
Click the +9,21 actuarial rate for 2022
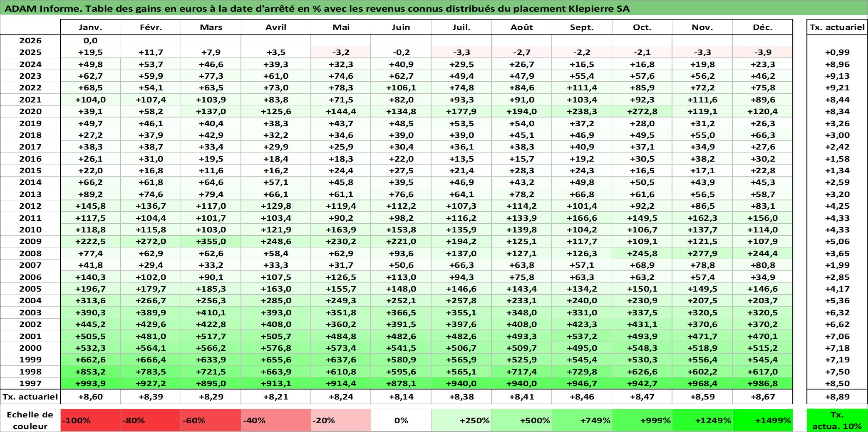(837, 87)
